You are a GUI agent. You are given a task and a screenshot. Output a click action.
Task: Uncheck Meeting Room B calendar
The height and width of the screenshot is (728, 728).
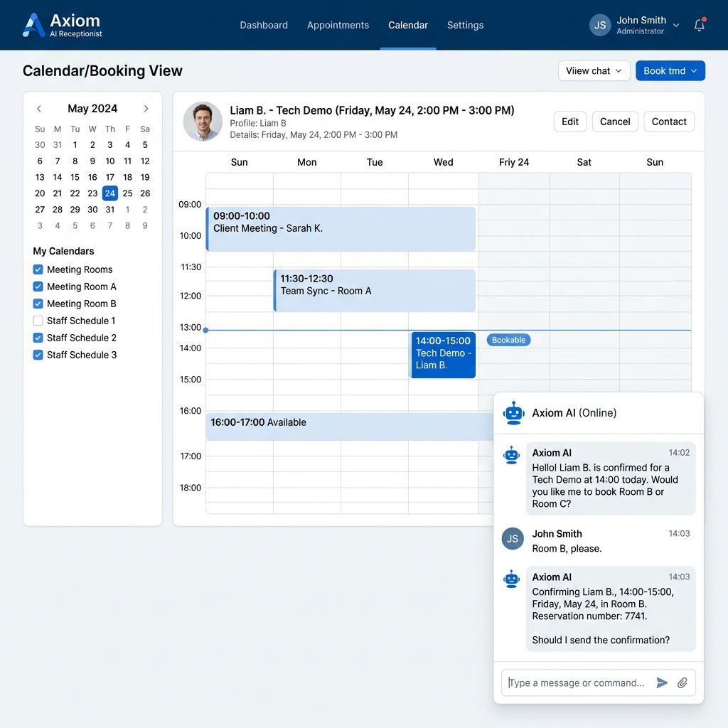(38, 304)
